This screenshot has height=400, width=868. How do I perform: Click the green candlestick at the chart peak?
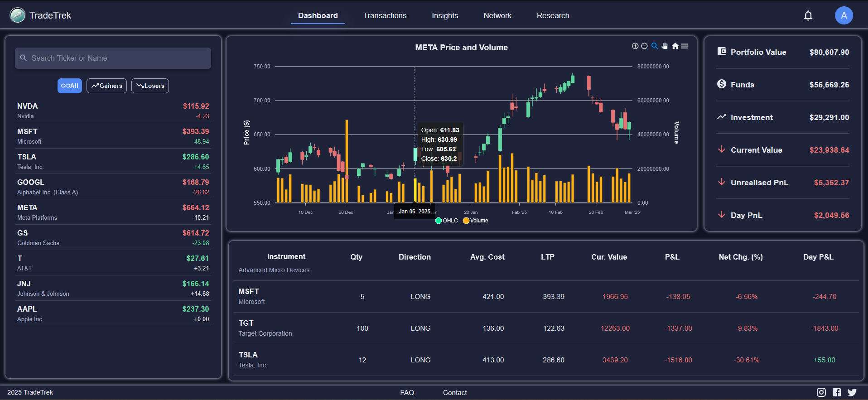[573, 79]
